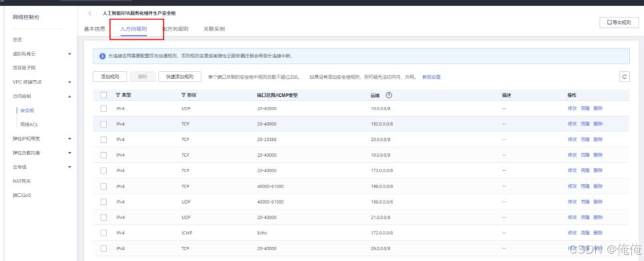The height and width of the screenshot is (261, 644).
Task: Check the 26.0.0.0/8 rule checkbox
Action: [103, 248]
